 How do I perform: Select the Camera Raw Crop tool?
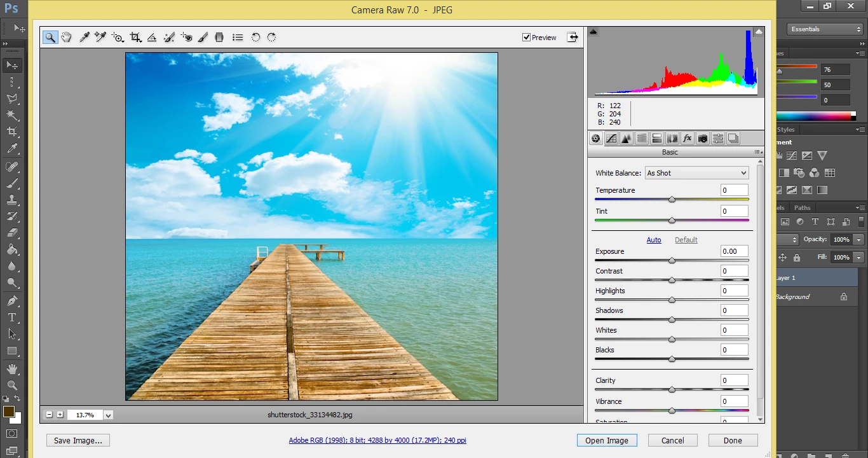(135, 38)
